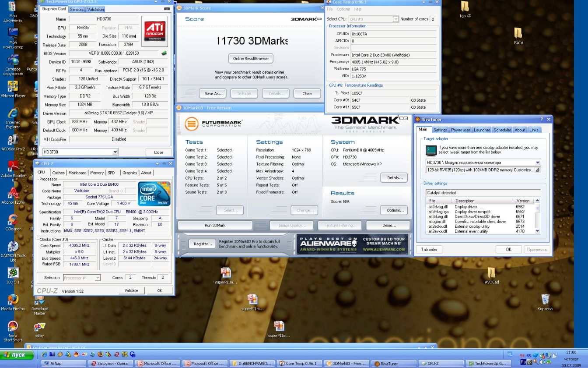Open Core Temp Select CPU dropdown

tap(373, 19)
